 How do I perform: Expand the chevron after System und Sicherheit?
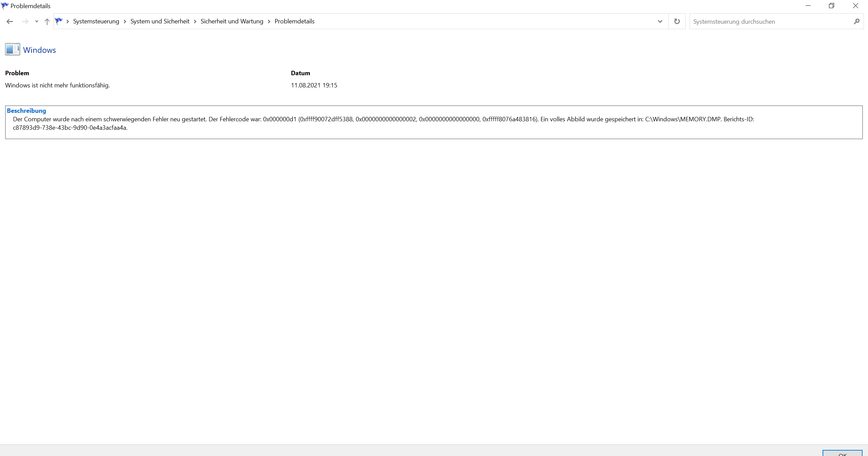tap(195, 21)
